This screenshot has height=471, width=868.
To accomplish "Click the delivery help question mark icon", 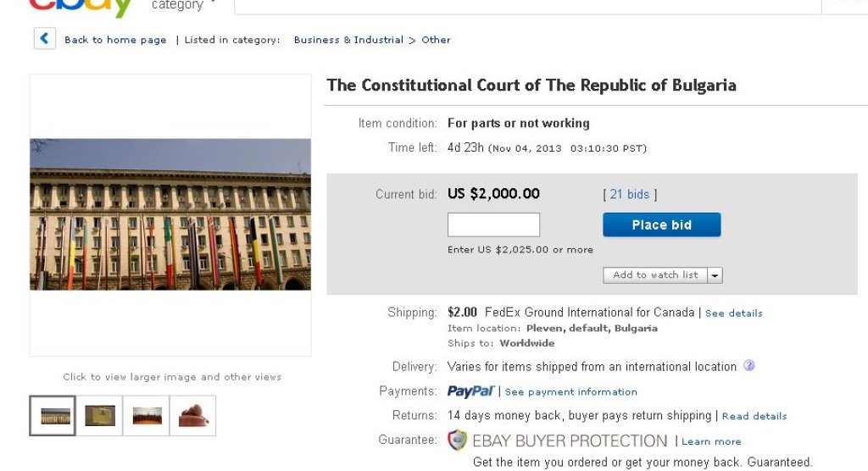I will pyautogui.click(x=748, y=366).
